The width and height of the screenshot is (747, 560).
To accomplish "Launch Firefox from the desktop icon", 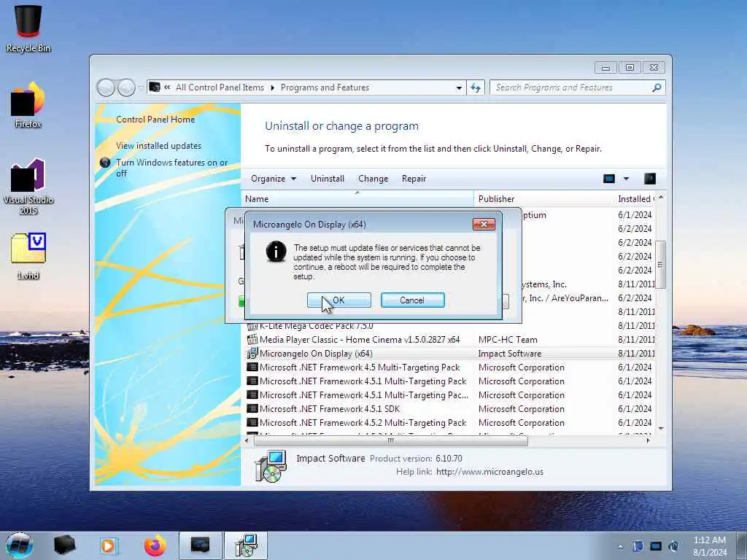I will click(28, 105).
